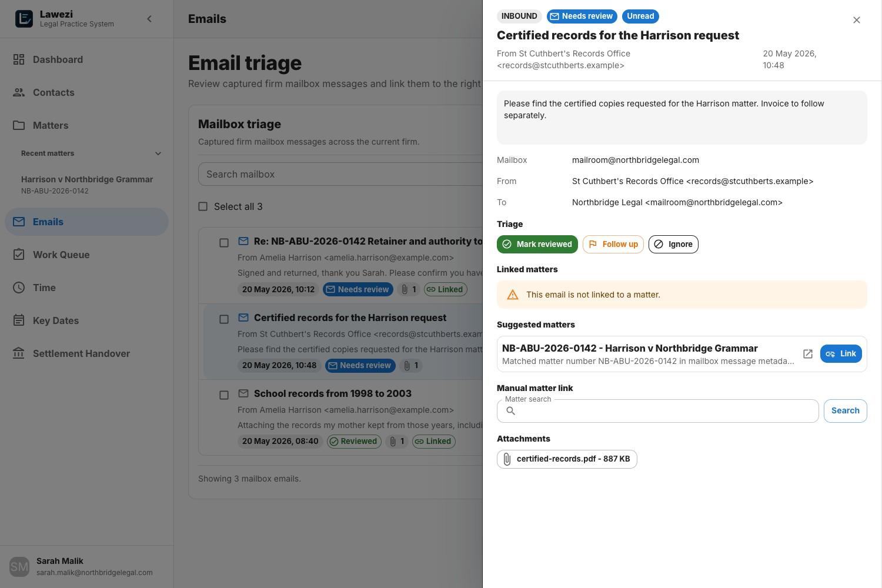
Task: Collapse the sidebar with the chevron
Action: [x=149, y=19]
